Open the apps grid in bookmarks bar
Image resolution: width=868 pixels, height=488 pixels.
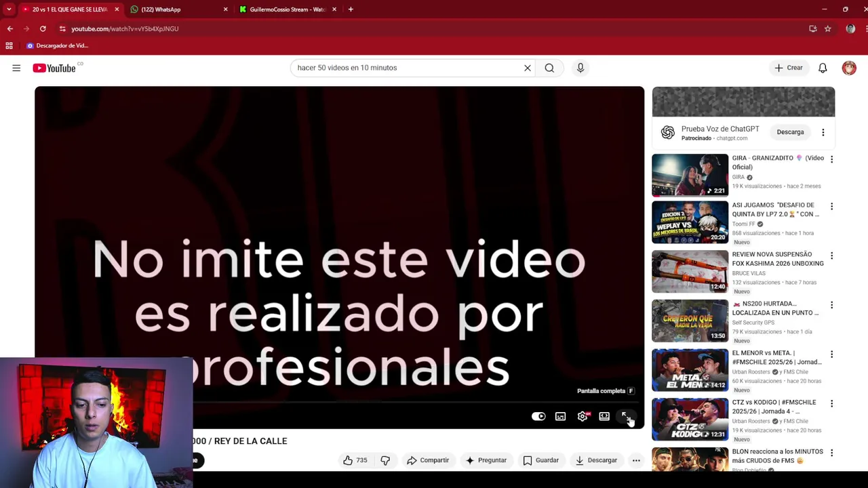(x=9, y=45)
